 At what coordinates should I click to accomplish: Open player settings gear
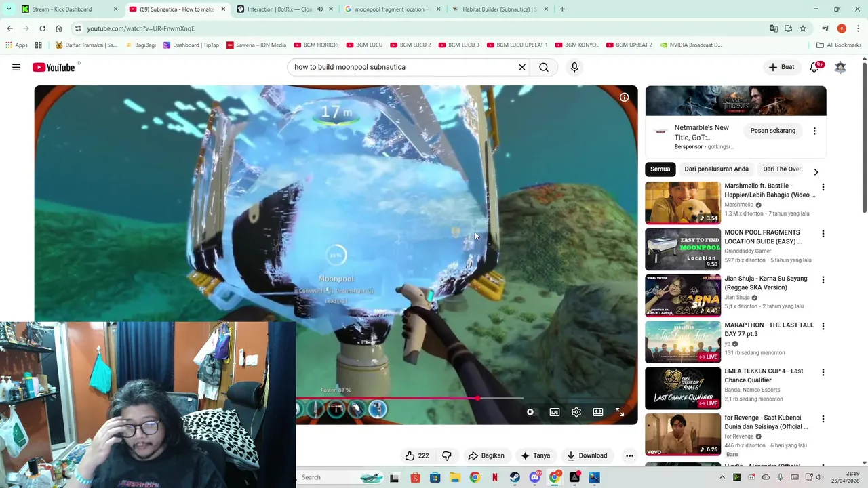point(576,412)
